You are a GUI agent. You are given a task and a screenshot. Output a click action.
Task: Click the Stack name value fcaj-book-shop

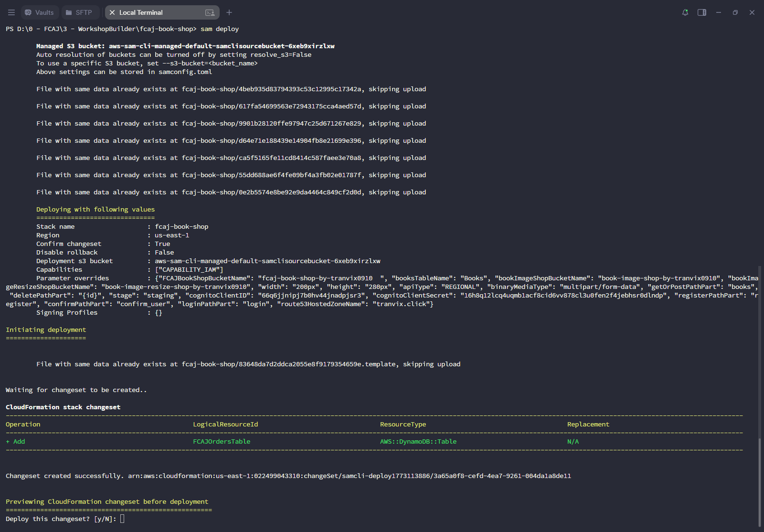click(x=181, y=226)
